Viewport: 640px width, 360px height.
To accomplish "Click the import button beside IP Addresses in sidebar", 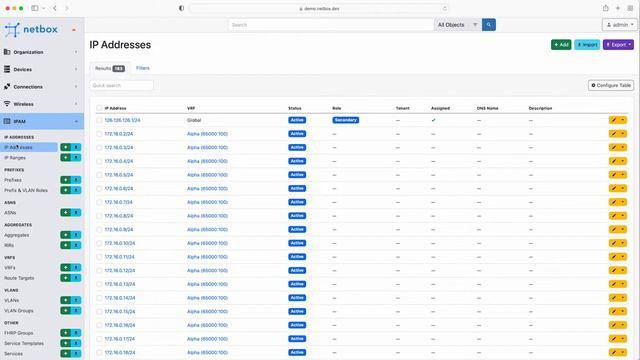I will point(76,147).
